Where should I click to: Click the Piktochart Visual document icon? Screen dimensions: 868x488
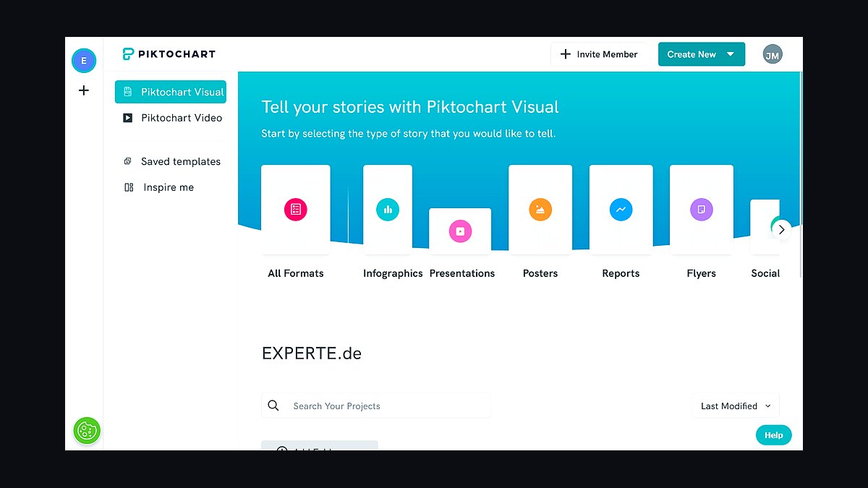pyautogui.click(x=128, y=92)
